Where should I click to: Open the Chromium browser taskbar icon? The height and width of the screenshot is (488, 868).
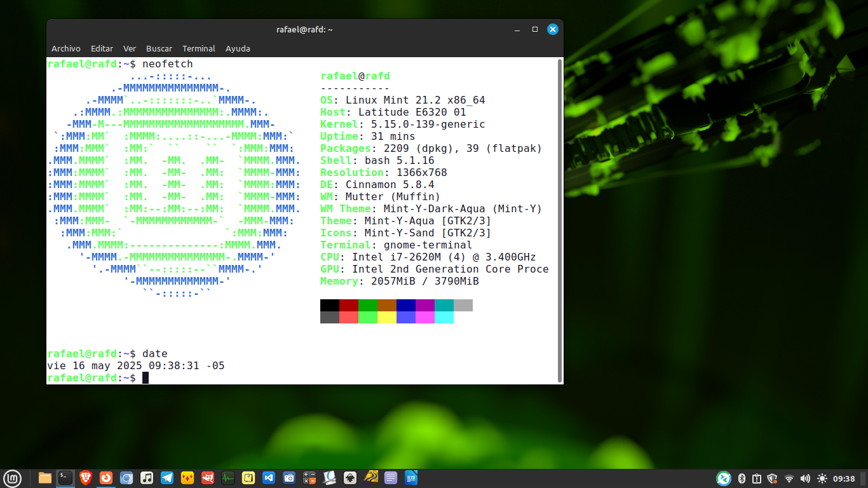click(x=126, y=478)
